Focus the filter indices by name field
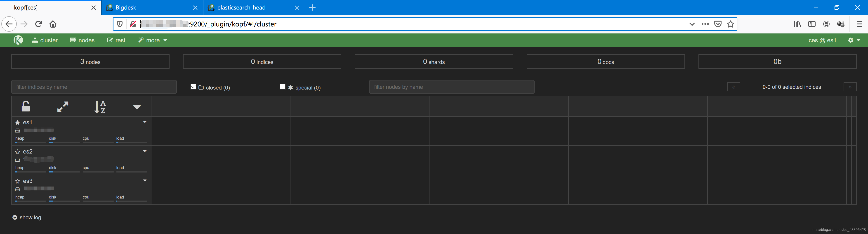Screen dimensions: 868x234 tap(94, 87)
